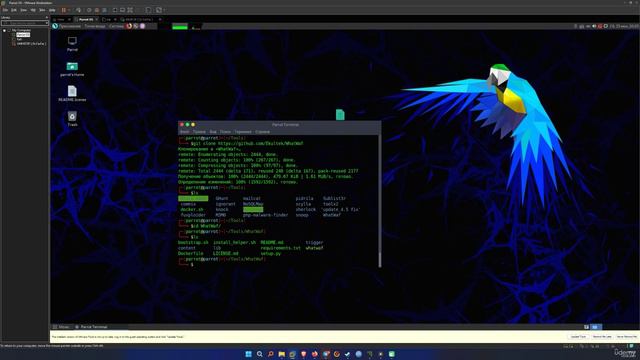Open Terminal menu in Parrot Terminal
The width and height of the screenshot is (640, 360).
pyautogui.click(x=243, y=132)
